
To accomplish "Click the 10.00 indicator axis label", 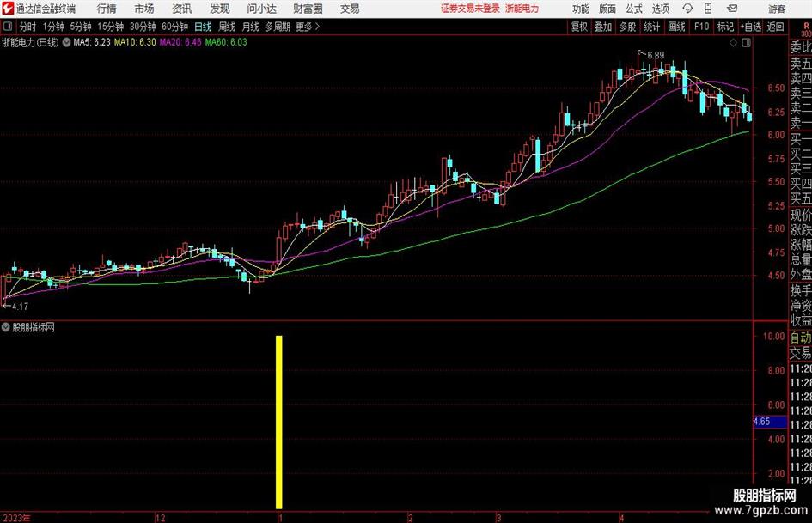I will (x=773, y=336).
